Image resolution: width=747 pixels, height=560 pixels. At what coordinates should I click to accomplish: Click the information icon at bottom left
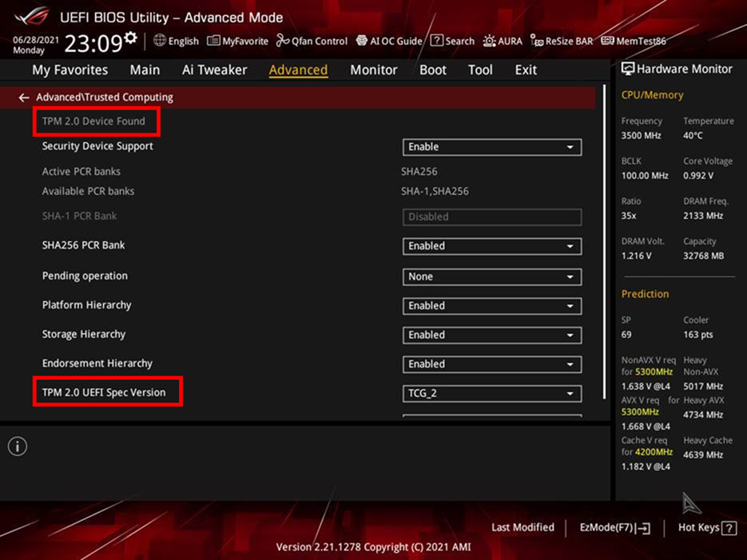tap(17, 447)
